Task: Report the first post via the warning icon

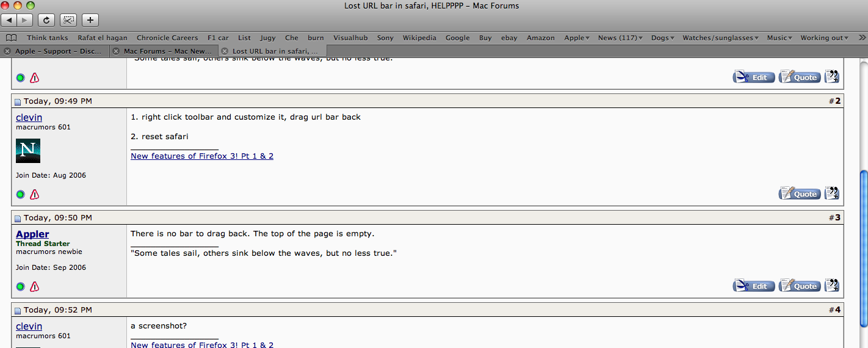Action: click(x=35, y=78)
